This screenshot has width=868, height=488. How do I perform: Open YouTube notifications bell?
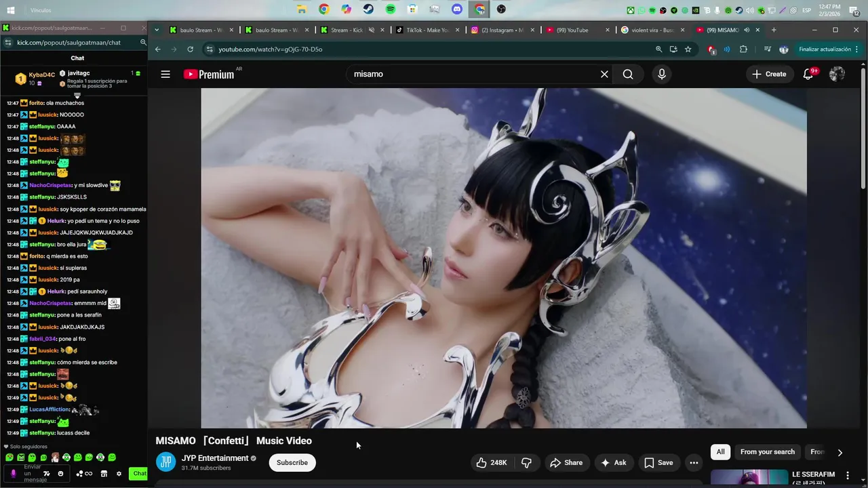coord(808,75)
